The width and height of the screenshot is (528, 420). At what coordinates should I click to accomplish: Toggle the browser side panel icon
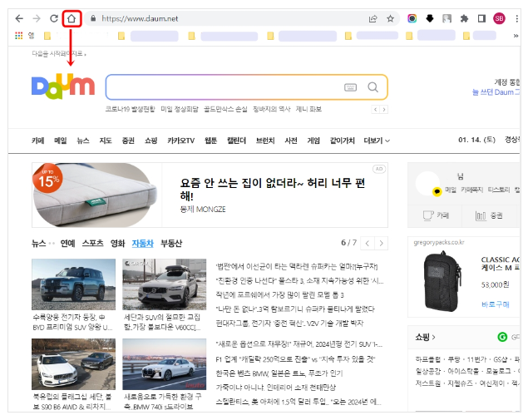pos(482,18)
